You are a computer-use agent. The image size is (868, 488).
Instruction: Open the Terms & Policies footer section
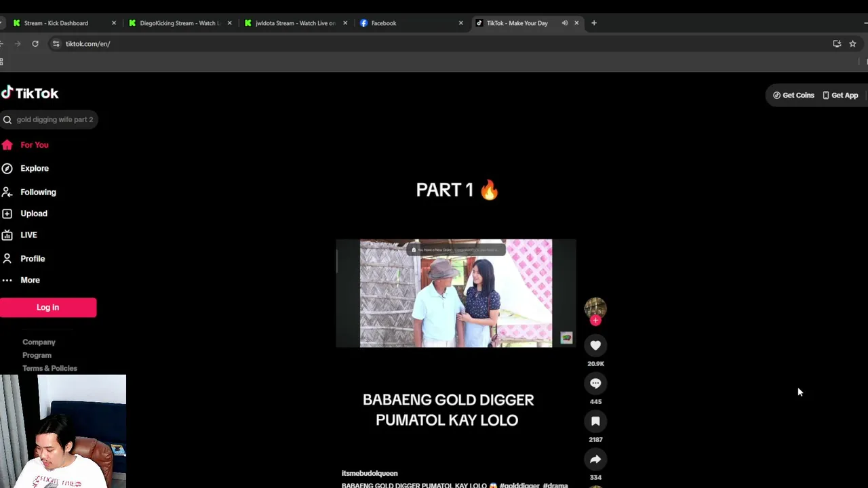coord(50,368)
